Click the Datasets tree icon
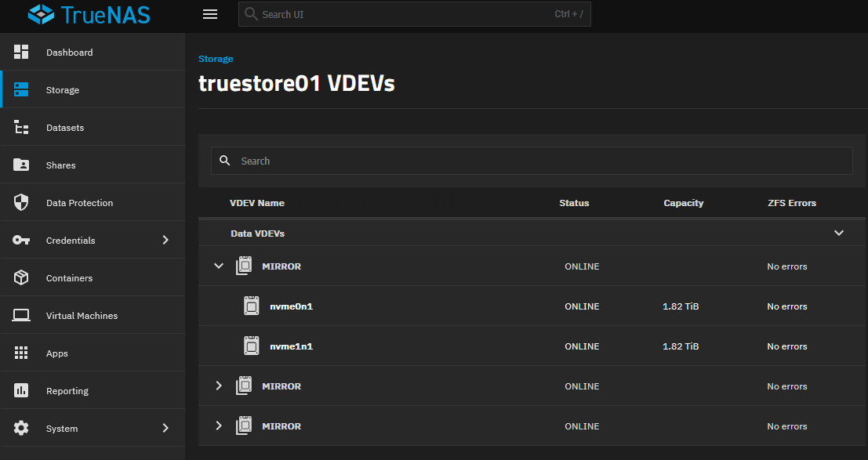Image resolution: width=868 pixels, height=460 pixels. pos(21,127)
